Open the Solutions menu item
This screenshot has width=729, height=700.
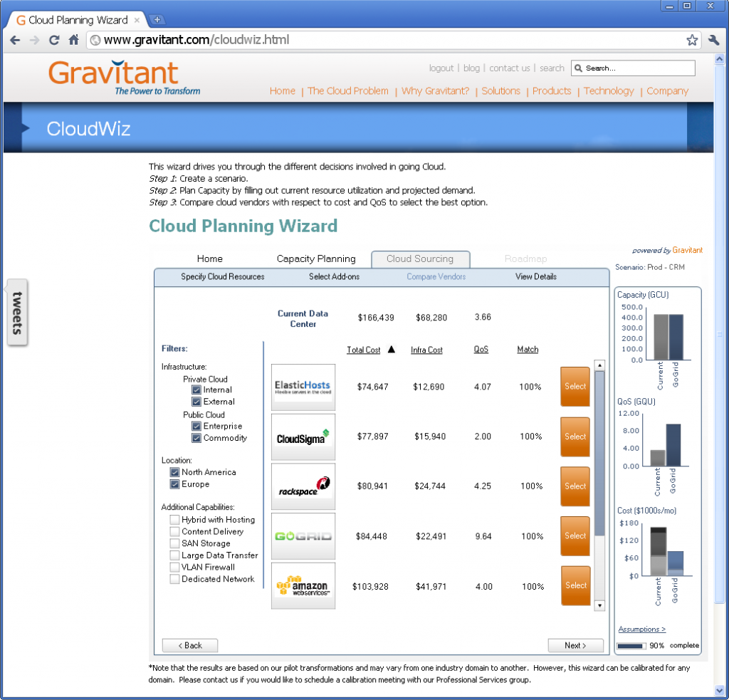(x=500, y=91)
